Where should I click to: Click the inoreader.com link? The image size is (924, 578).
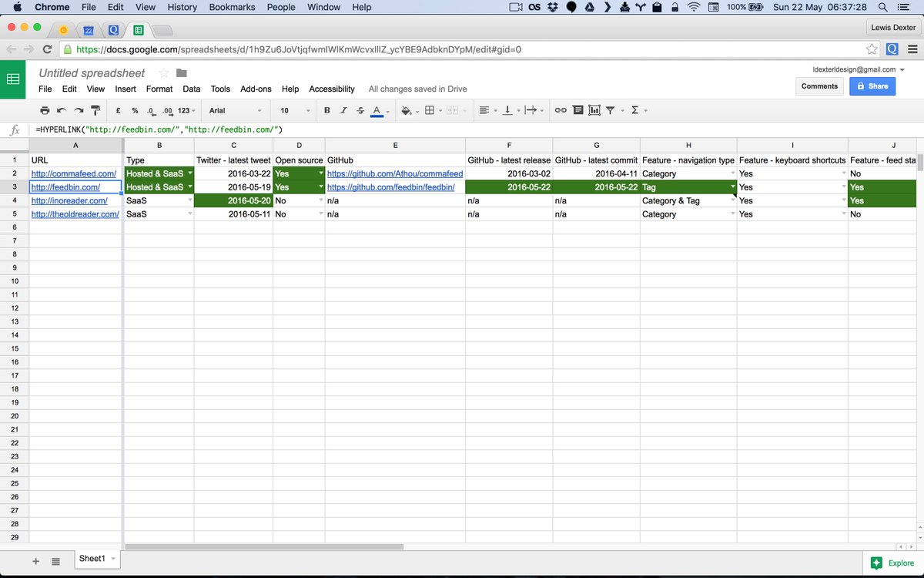pos(69,200)
